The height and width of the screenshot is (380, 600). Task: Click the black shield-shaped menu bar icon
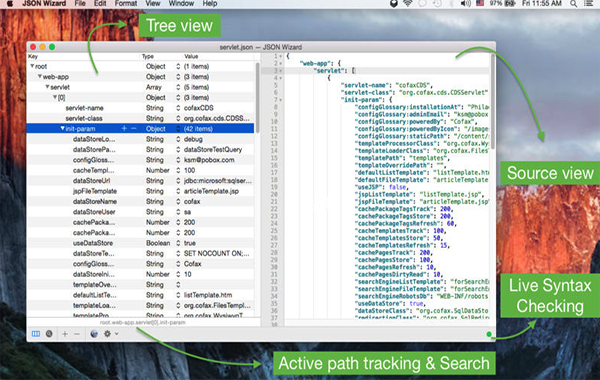tap(393, 3)
